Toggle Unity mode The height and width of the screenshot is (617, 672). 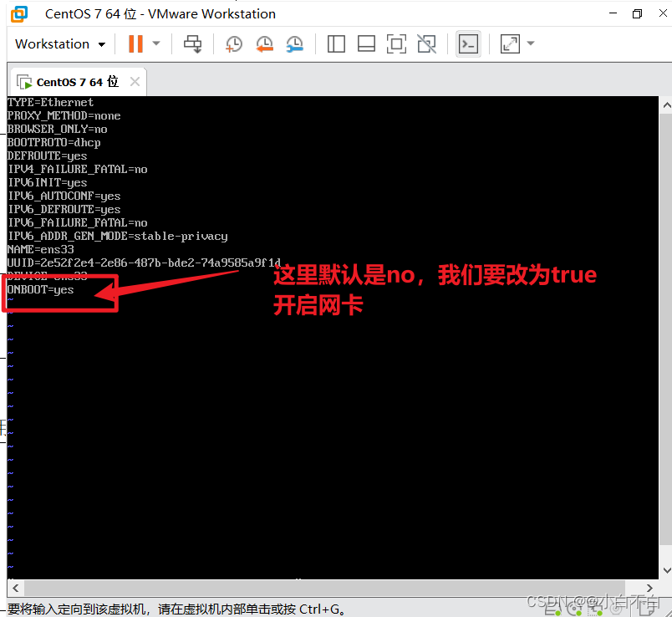tap(426, 43)
